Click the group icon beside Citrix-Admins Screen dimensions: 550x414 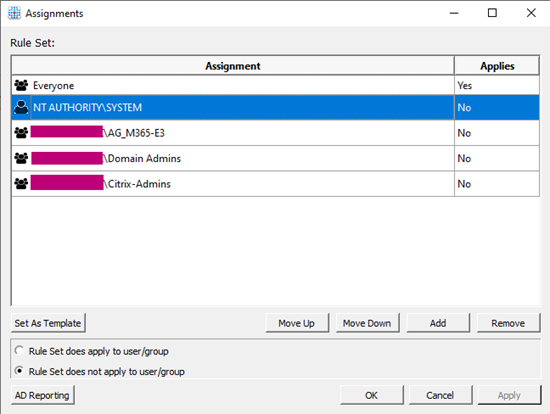pyautogui.click(x=21, y=183)
